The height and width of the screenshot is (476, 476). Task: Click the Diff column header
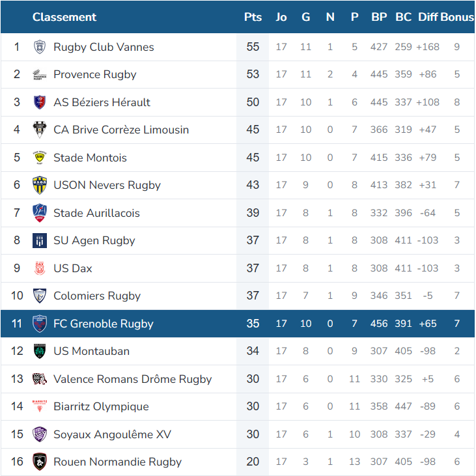pos(428,17)
